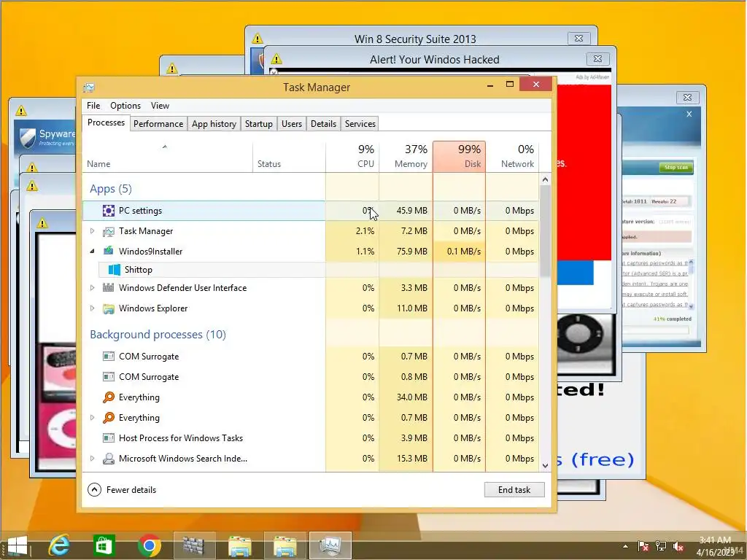
Task: Sort by the Memory column header
Action: point(406,157)
